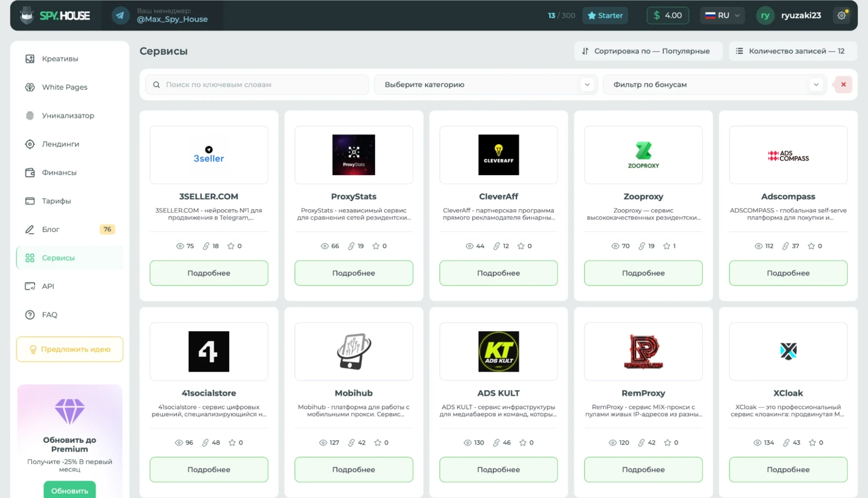Image resolution: width=868 pixels, height=498 pixels.
Task: Click the Mobihub card title
Action: (354, 394)
